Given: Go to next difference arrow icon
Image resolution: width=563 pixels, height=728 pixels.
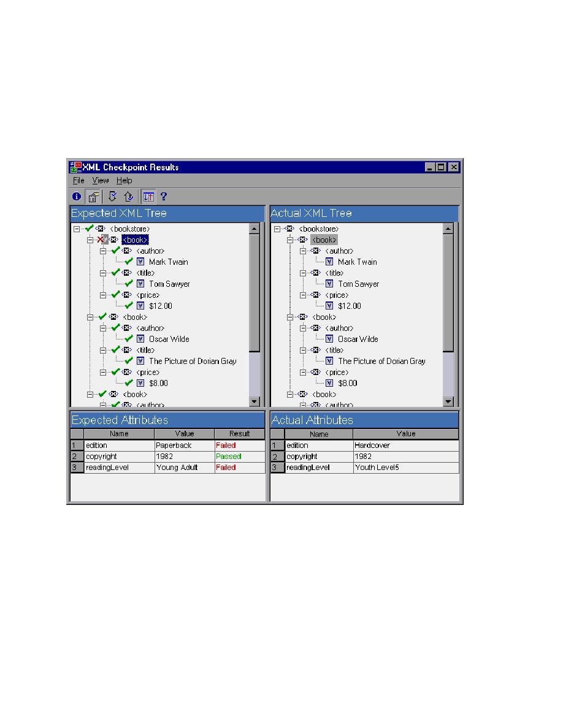Looking at the screenshot, I should coord(112,197).
